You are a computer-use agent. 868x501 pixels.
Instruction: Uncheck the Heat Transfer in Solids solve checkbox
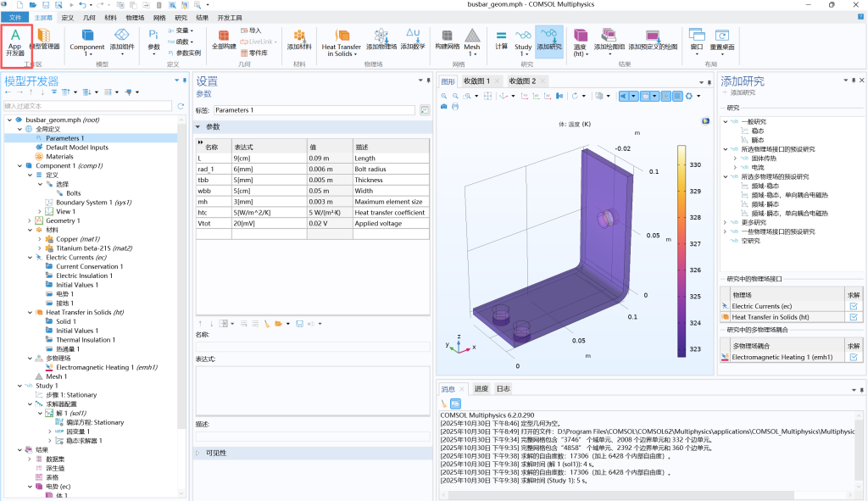(854, 317)
